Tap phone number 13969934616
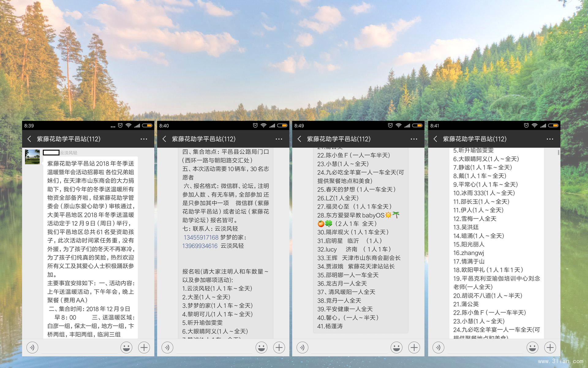This screenshot has height=368, width=588. [x=200, y=246]
